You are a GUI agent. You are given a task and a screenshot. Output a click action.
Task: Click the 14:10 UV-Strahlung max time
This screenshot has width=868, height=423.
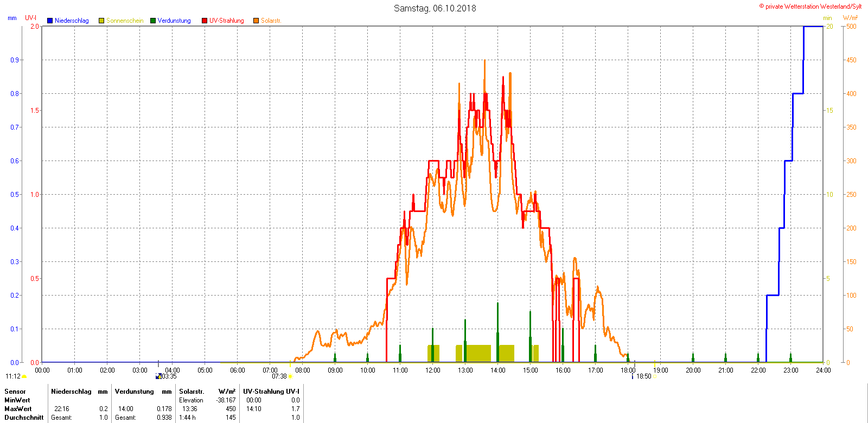[x=254, y=409]
